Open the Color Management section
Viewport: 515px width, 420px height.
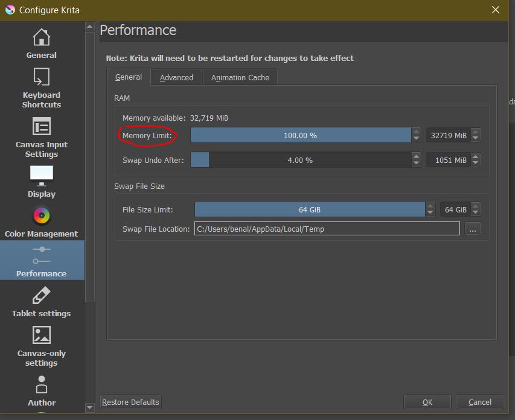tap(41, 221)
